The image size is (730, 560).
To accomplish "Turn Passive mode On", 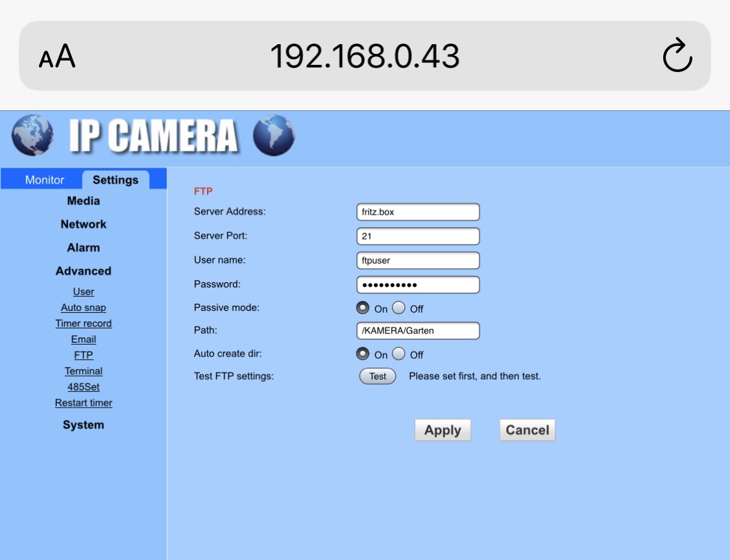I will click(363, 308).
